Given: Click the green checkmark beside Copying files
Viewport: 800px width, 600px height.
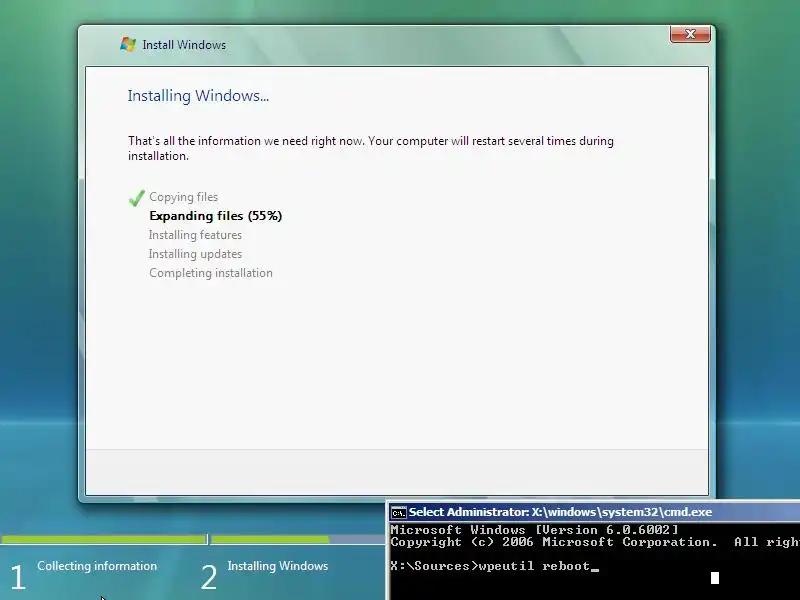Looking at the screenshot, I should tap(137, 198).
